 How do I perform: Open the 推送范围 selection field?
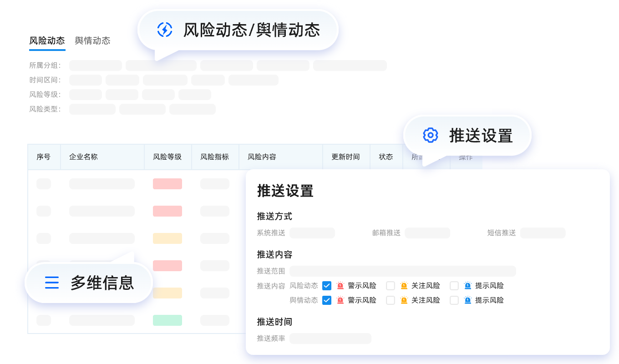pos(403,271)
